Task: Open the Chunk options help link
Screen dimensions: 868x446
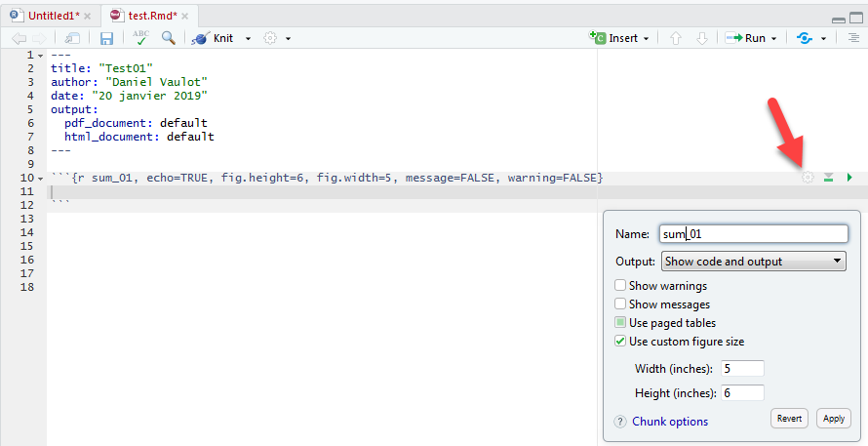Action: (670, 422)
